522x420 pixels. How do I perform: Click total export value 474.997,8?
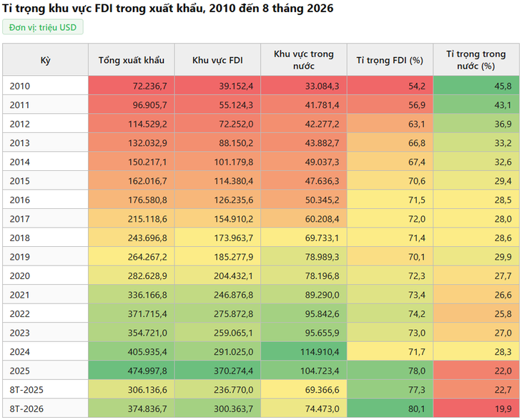(131, 371)
